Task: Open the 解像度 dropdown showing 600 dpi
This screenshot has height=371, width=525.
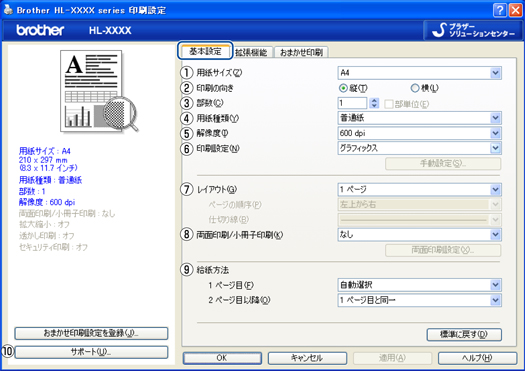Action: (x=420, y=133)
